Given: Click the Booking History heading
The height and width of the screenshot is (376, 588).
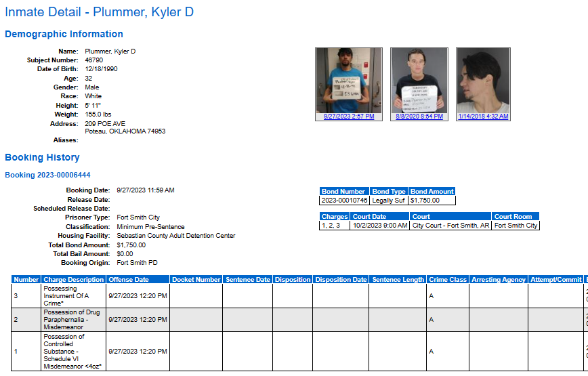Looking at the screenshot, I should click(42, 157).
